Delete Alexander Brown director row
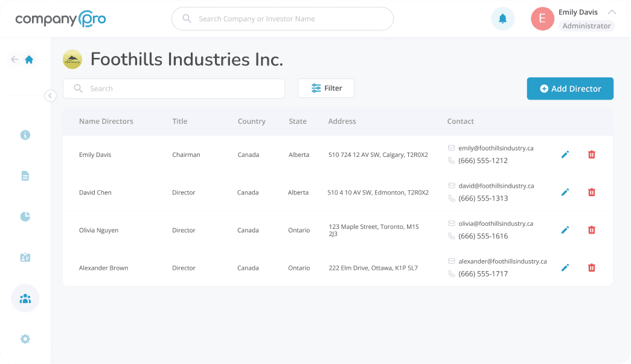 [x=592, y=267]
